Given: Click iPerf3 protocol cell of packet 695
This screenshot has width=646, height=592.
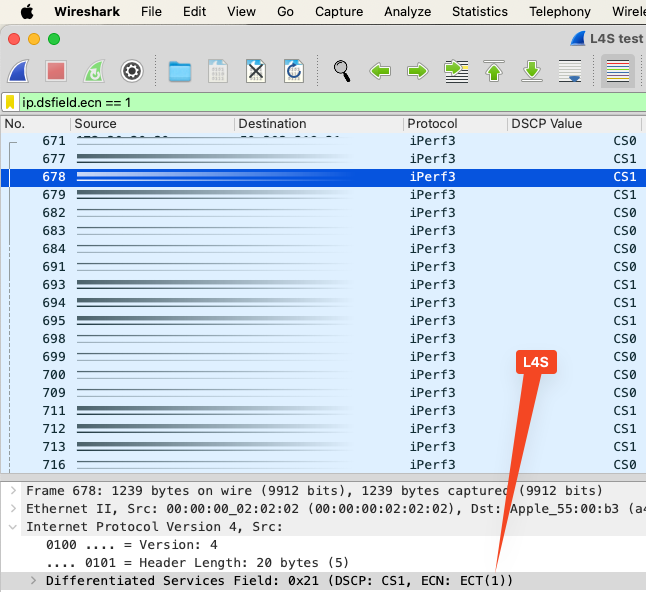Looking at the screenshot, I should (433, 321).
